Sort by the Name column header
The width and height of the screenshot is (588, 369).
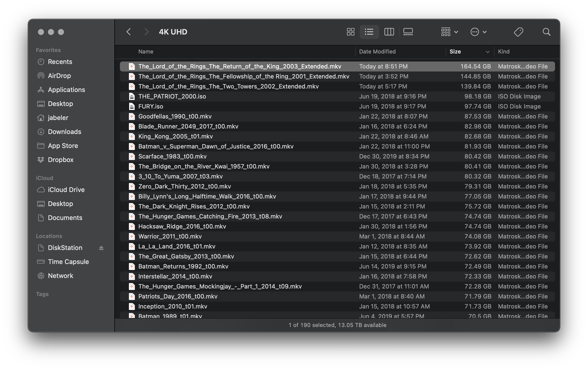pyautogui.click(x=146, y=51)
